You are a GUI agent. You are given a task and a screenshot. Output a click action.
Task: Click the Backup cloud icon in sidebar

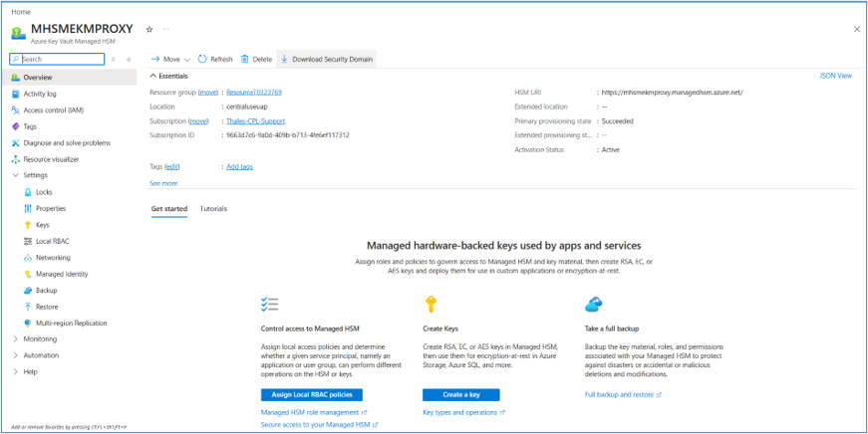point(28,291)
